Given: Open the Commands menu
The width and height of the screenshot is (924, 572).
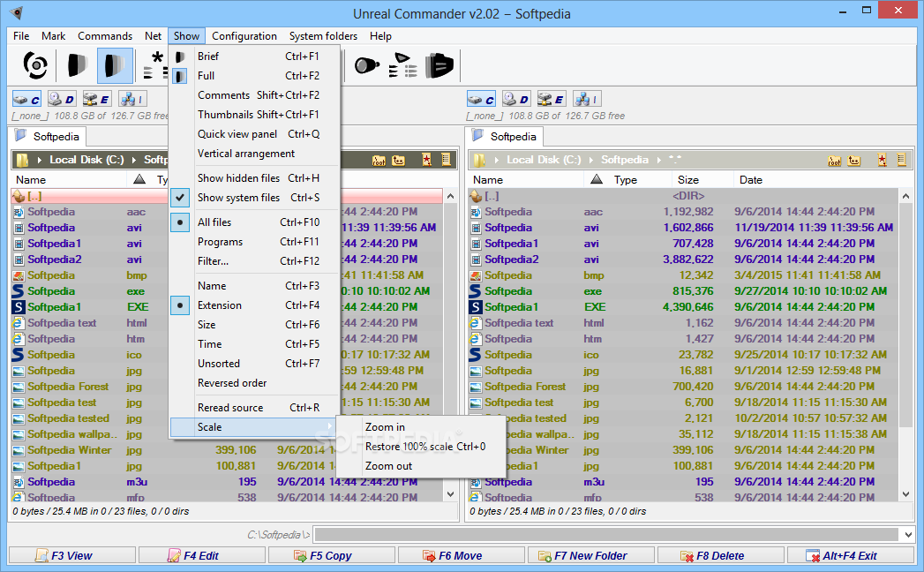Looking at the screenshot, I should 105,36.
